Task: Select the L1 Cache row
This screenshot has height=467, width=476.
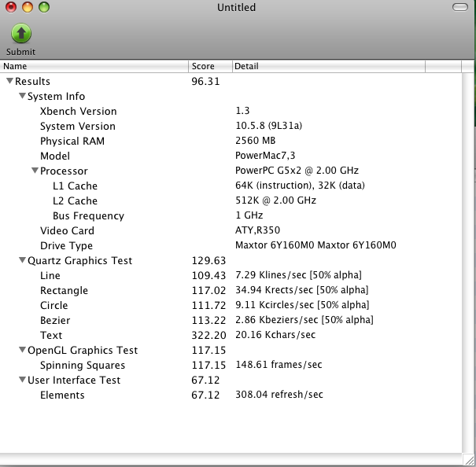Action: [231, 186]
